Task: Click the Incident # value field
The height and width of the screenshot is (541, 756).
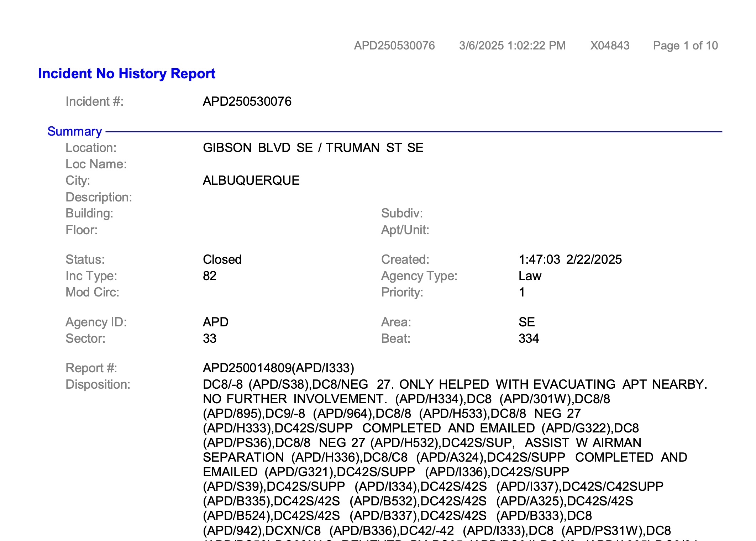Action: tap(247, 101)
